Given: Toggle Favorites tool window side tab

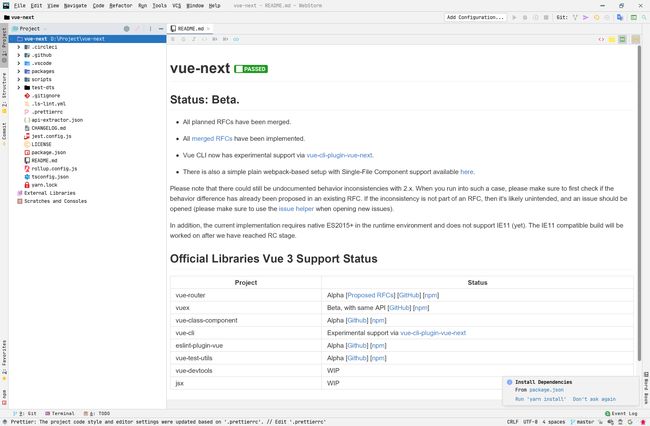Looking at the screenshot, I should pyautogui.click(x=4, y=360).
